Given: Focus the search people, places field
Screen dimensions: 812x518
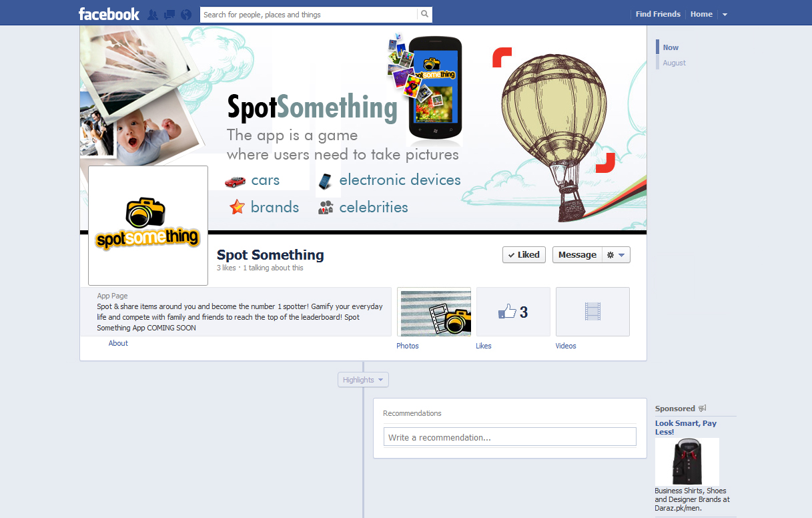Looking at the screenshot, I should [x=309, y=15].
